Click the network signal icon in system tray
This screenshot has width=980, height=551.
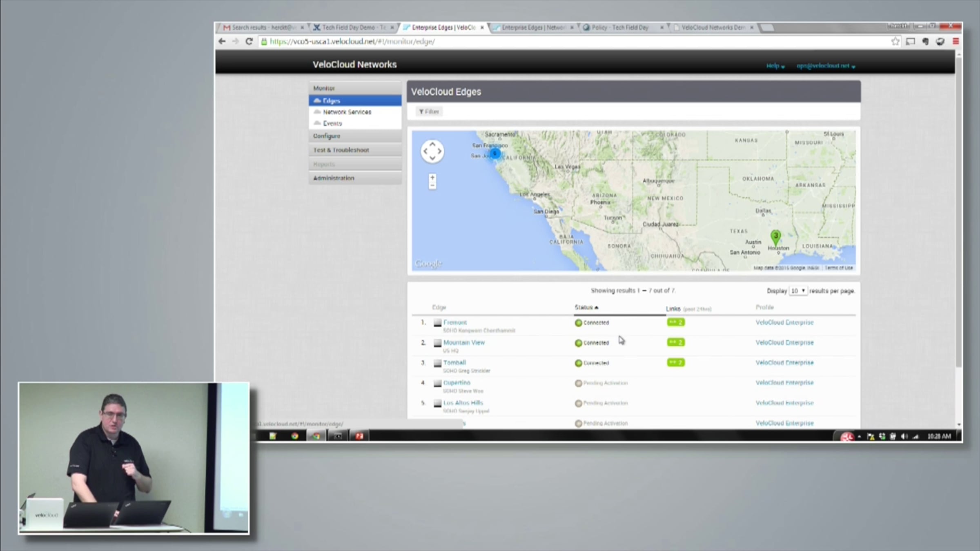click(915, 436)
